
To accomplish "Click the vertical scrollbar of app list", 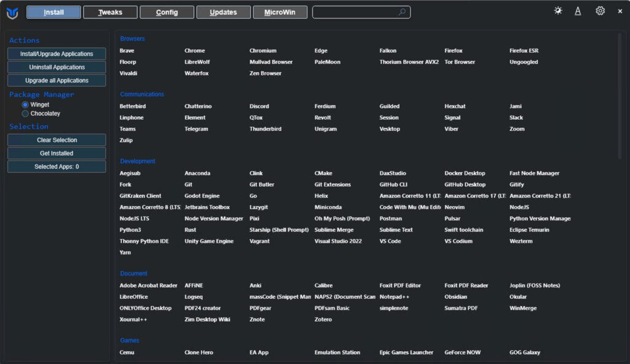I will click(x=620, y=96).
